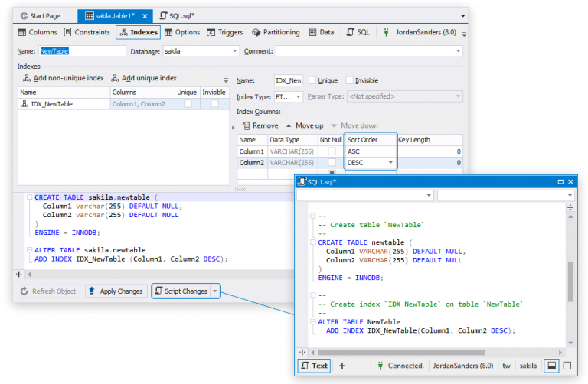Open the Triggers tab
This screenshot has width=588, height=384.
coord(225,32)
